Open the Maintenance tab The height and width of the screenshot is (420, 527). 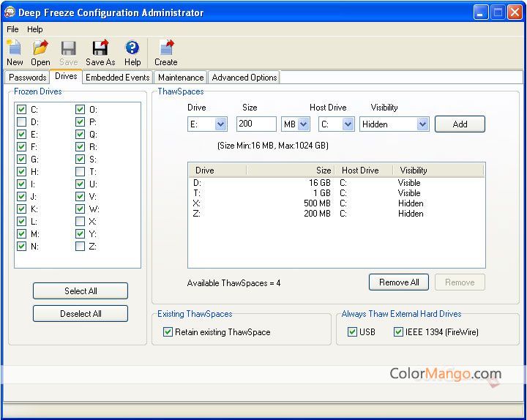point(181,78)
